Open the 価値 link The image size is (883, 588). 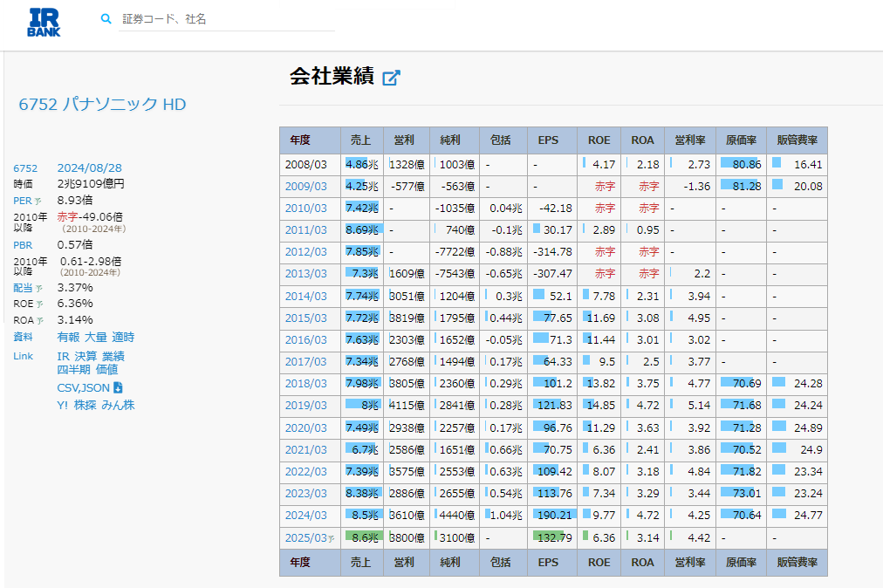click(x=106, y=370)
